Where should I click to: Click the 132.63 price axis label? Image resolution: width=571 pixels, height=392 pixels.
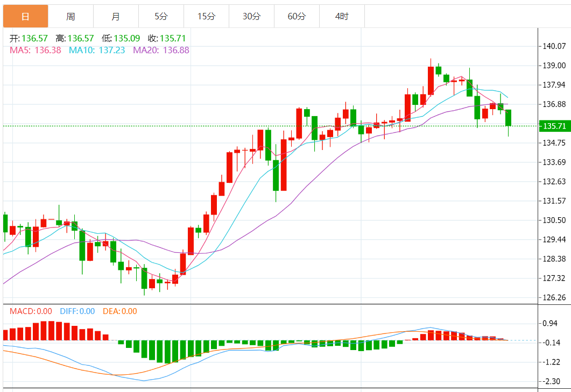[554, 181]
